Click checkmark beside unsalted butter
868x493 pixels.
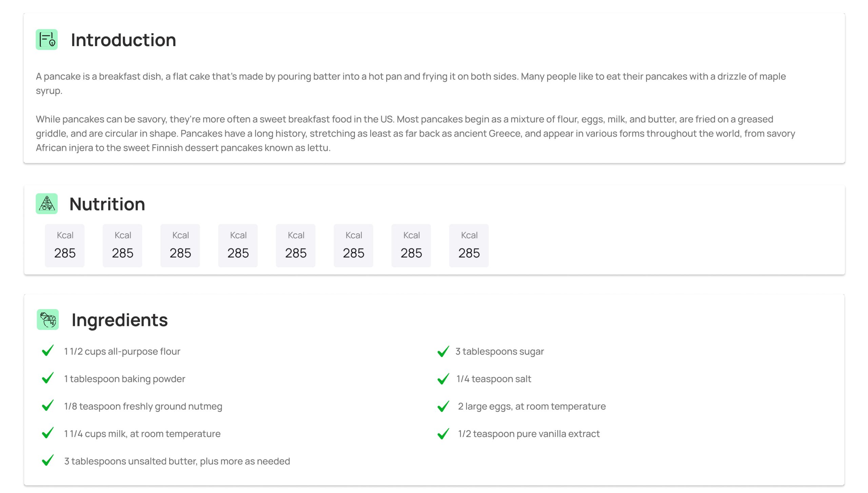coord(48,460)
